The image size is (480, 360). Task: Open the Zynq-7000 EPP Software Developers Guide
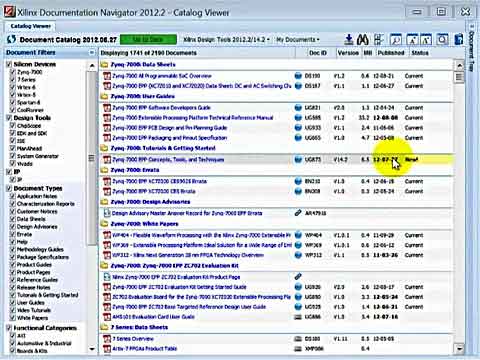pyautogui.click(x=161, y=108)
